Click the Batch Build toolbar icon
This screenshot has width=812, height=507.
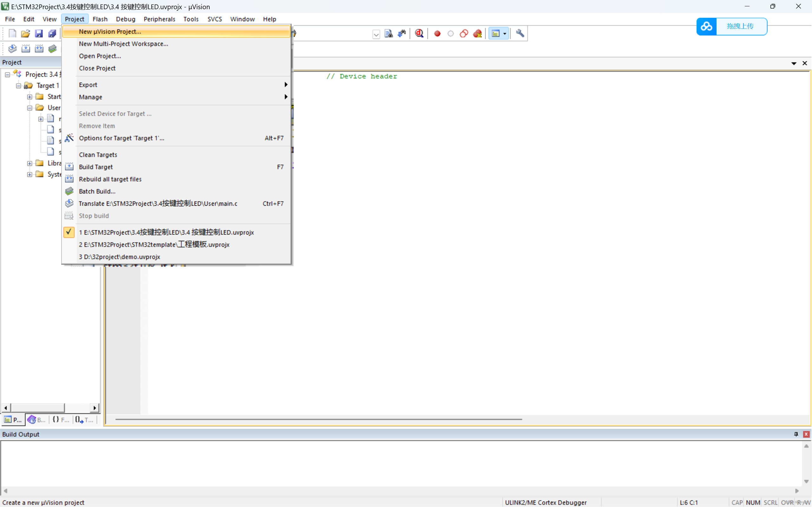pos(52,48)
